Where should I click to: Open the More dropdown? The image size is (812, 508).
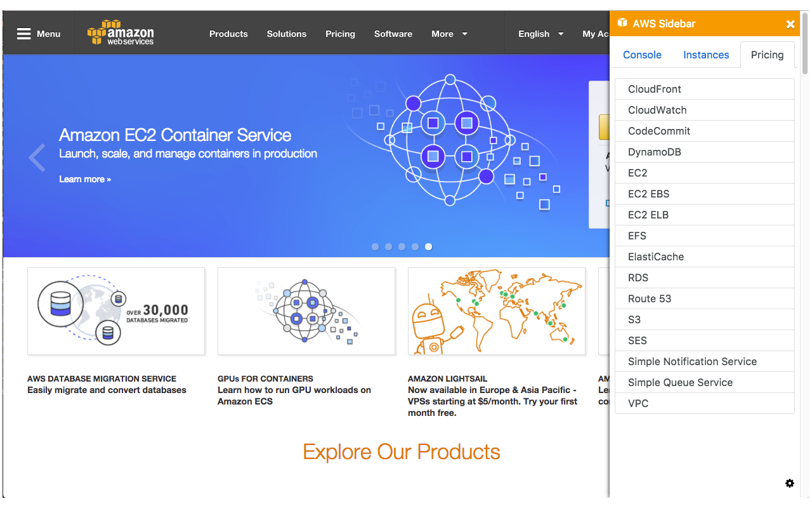click(x=449, y=34)
